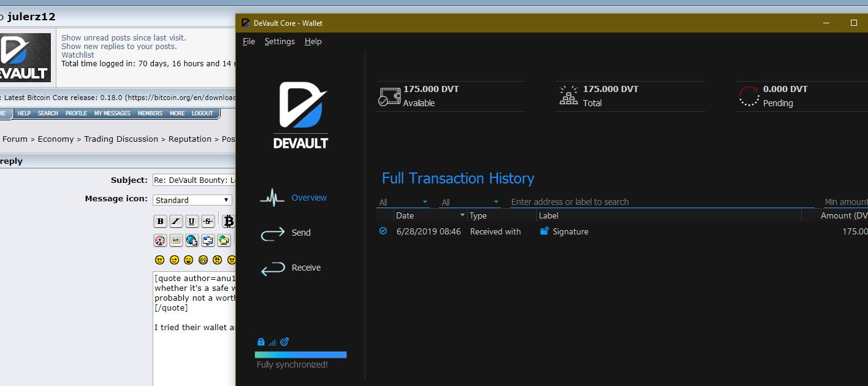
Task: Apply Strikethrough formatting in forum editor
Action: (x=208, y=222)
